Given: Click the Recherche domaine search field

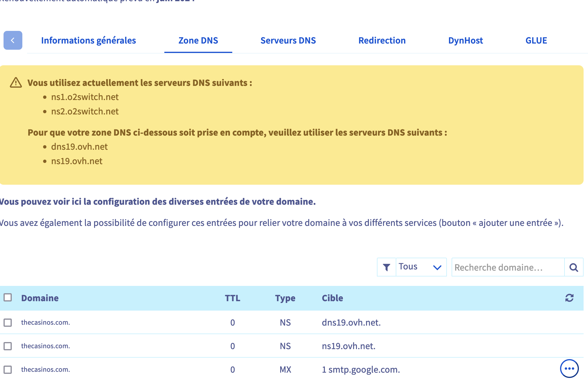Looking at the screenshot, I should [507, 267].
